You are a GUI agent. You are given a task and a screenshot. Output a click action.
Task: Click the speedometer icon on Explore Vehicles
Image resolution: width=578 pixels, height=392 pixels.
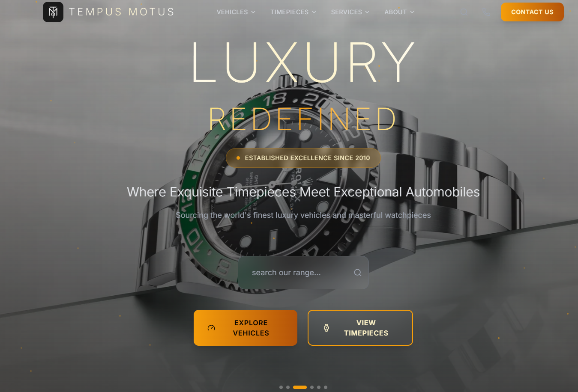point(211,328)
